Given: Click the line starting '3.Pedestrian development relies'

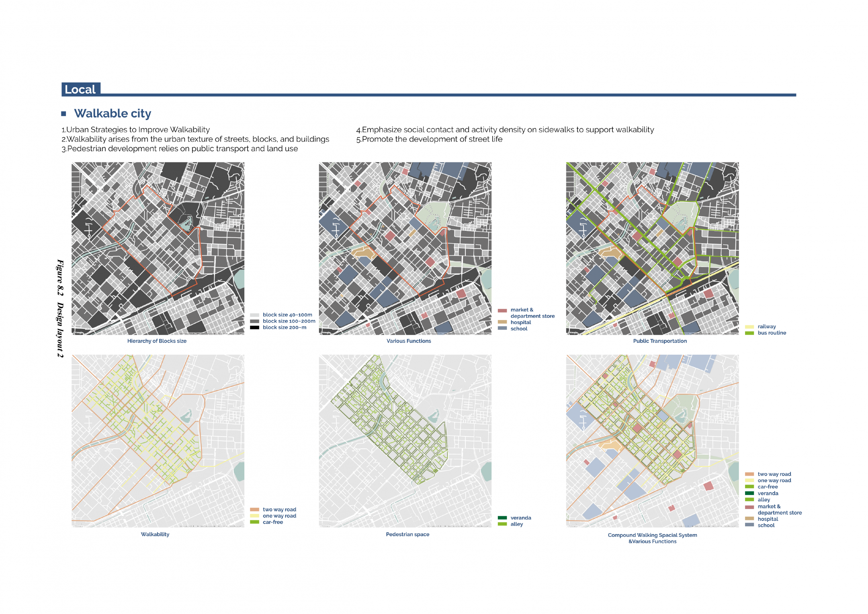Looking at the screenshot, I should click(x=180, y=149).
